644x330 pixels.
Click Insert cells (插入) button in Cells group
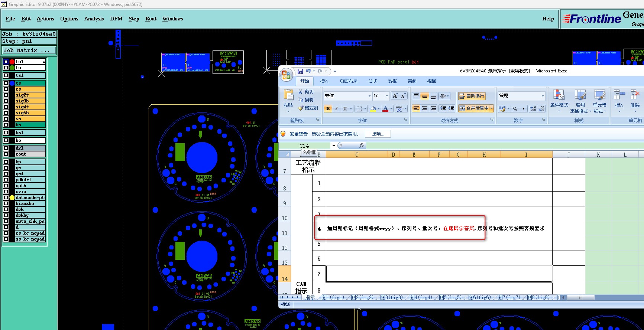click(619, 101)
